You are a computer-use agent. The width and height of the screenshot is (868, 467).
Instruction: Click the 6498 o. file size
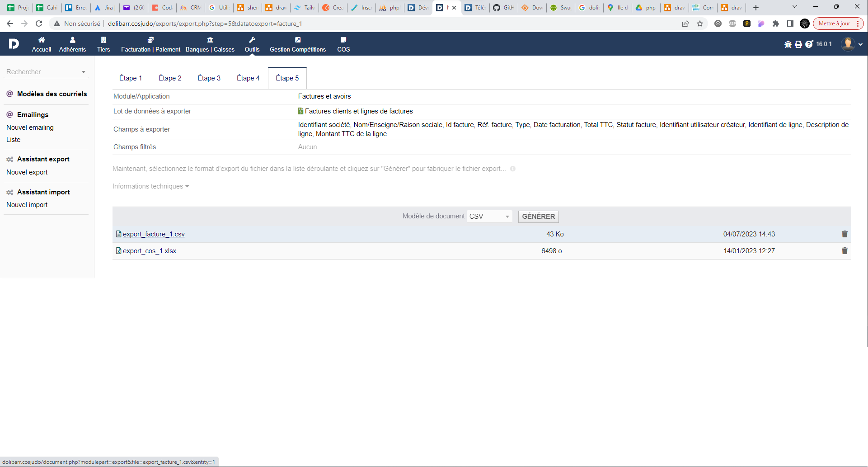pos(552,251)
